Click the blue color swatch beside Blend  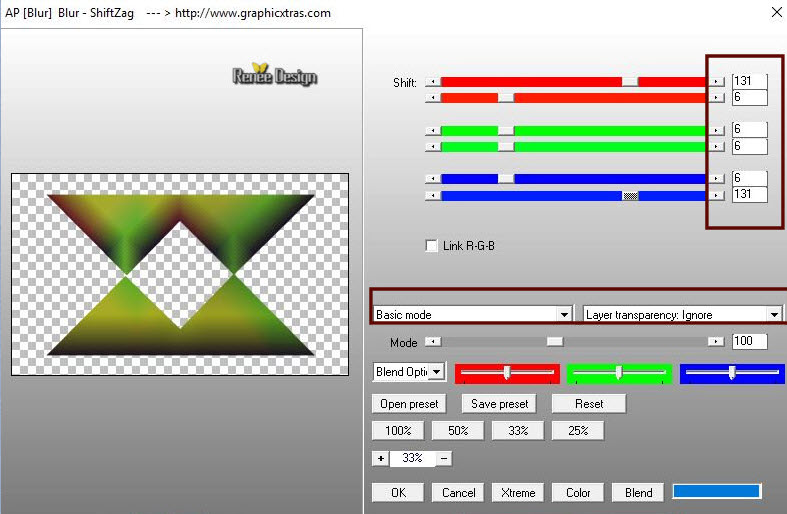tap(716, 491)
